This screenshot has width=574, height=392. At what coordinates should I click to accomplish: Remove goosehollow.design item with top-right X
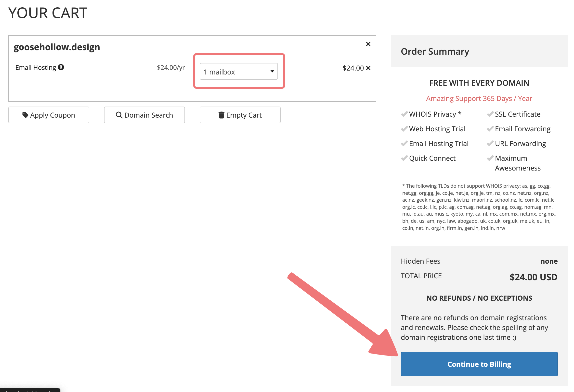coord(368,44)
